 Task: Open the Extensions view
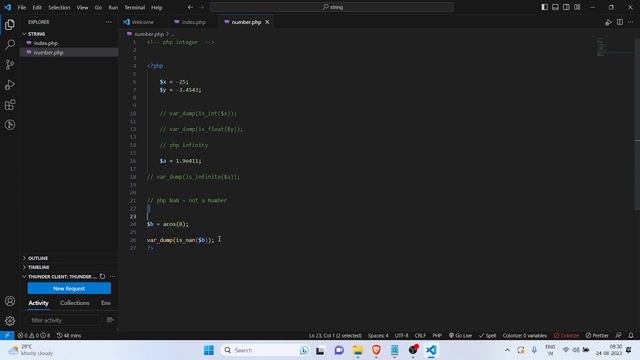coord(10,105)
